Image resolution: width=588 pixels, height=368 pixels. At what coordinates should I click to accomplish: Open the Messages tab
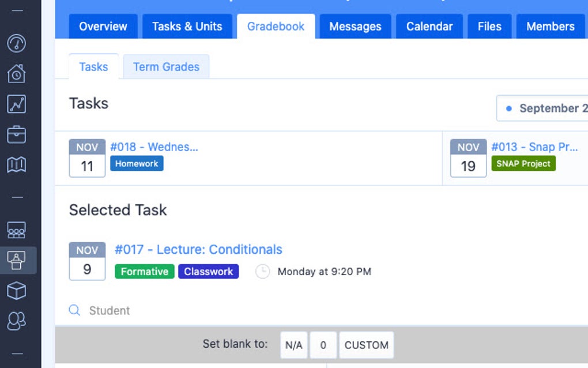355,26
